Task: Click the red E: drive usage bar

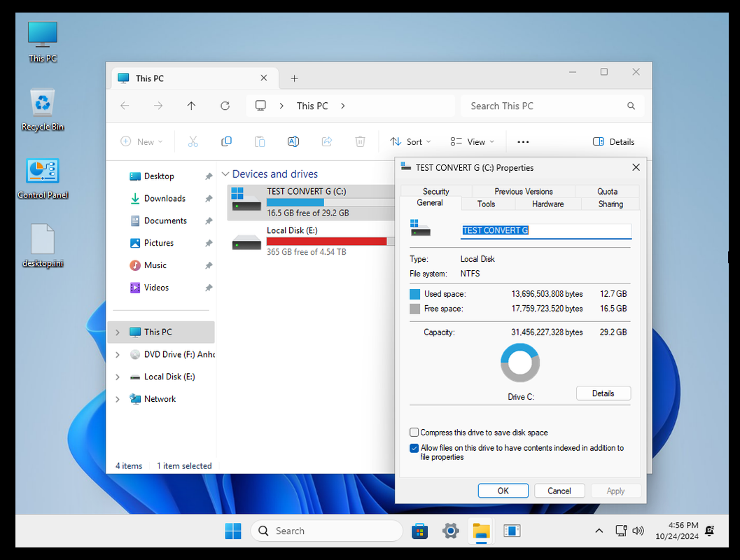Action: [x=330, y=241]
